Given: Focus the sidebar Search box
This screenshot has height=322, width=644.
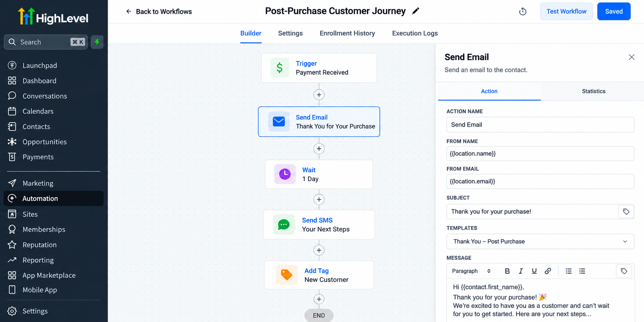Looking at the screenshot, I should tap(46, 42).
